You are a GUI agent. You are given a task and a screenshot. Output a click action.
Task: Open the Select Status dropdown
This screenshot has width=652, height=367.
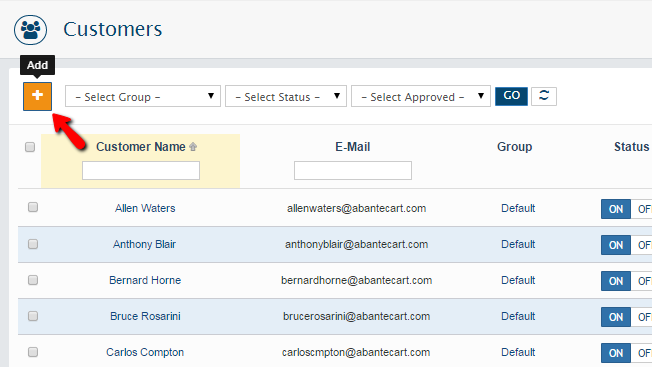(286, 96)
